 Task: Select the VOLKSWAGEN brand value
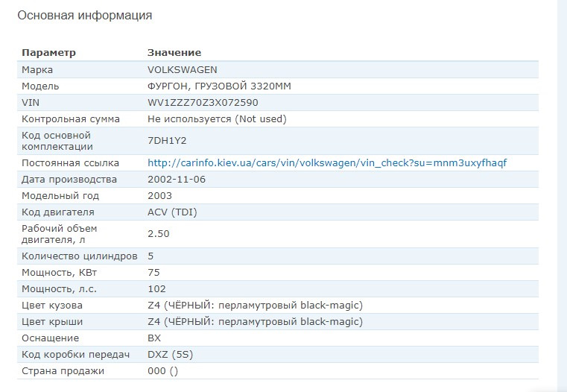[183, 70]
